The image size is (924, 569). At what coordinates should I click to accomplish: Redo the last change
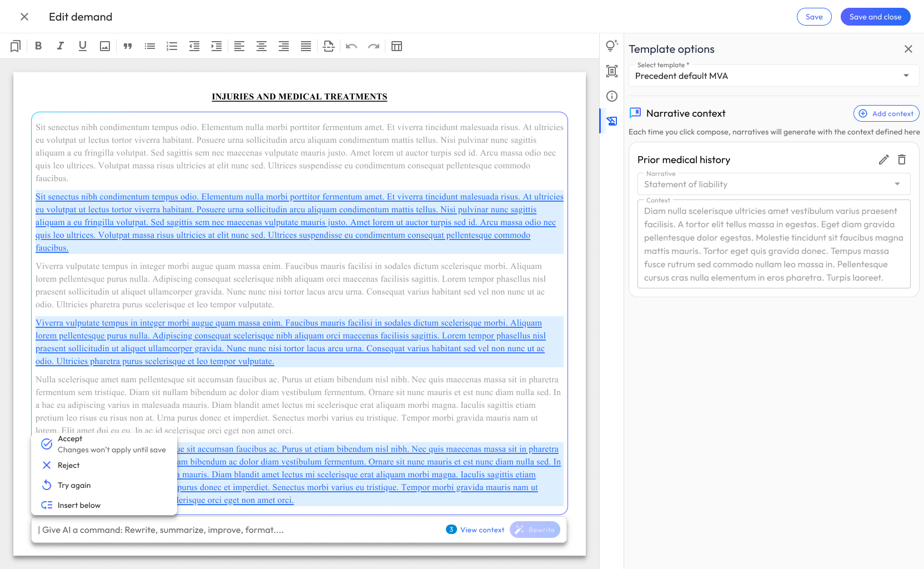(x=374, y=46)
